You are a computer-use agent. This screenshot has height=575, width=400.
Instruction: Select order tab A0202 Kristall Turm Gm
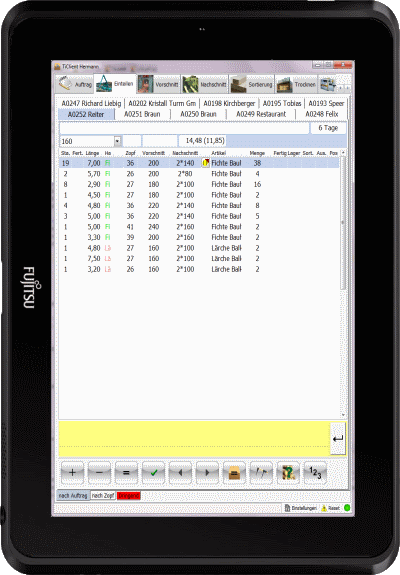pos(162,103)
